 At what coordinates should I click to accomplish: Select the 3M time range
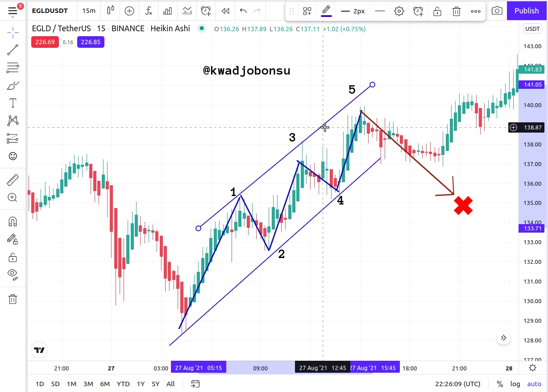point(88,384)
